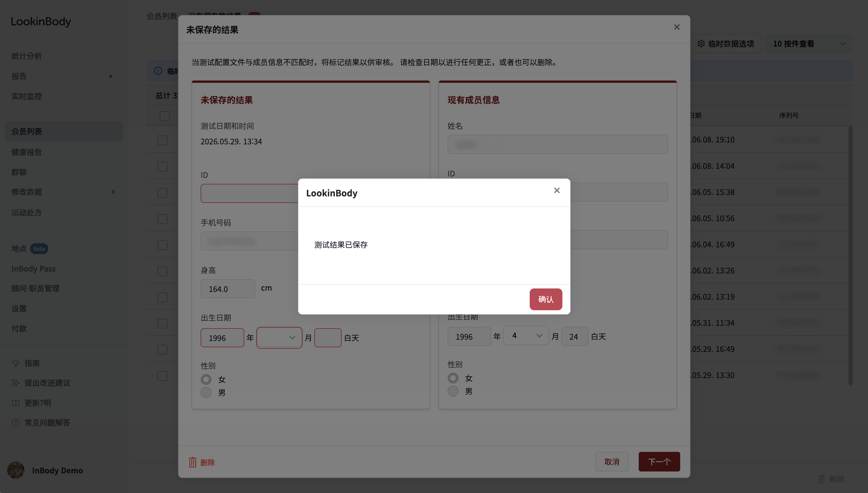Screen dimensions: 868x493
Task: Click the red trash delete icon
Action: pos(192,462)
